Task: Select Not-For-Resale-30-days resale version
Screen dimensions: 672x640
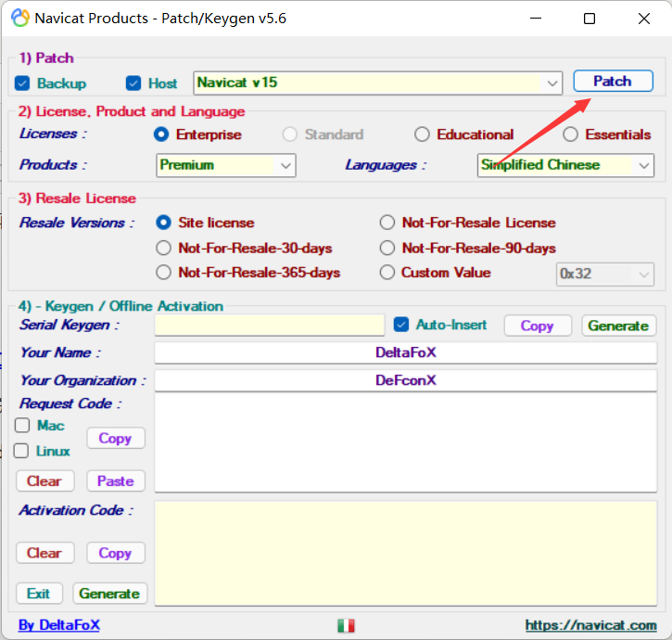Action: [x=164, y=248]
